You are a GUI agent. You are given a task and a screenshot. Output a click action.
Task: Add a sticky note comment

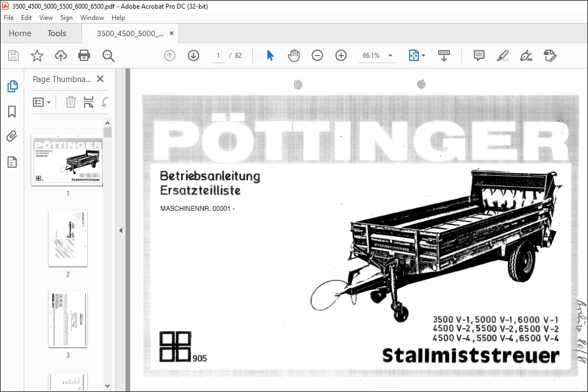pyautogui.click(x=479, y=56)
